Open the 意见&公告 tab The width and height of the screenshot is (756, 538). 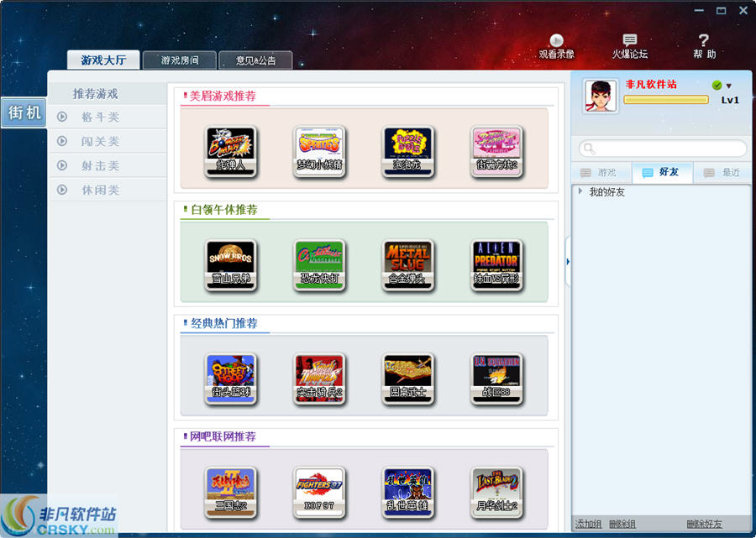(255, 60)
